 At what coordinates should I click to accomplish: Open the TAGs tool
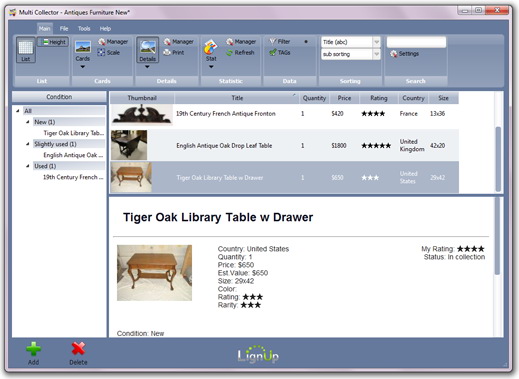click(280, 52)
